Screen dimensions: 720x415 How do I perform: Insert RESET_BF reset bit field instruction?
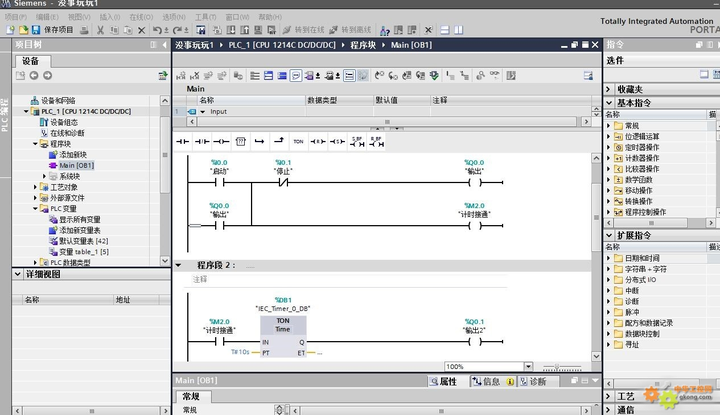click(376, 142)
